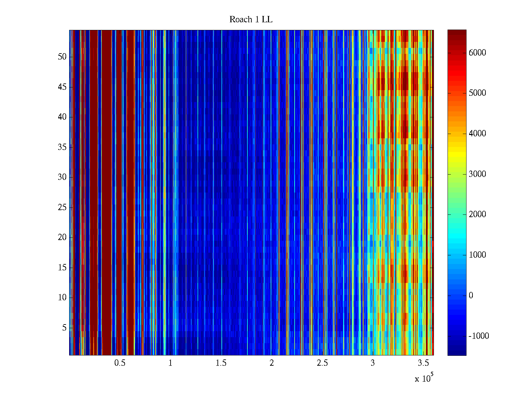
Task: Click the y-axis tick label 10
Action: tap(62, 298)
